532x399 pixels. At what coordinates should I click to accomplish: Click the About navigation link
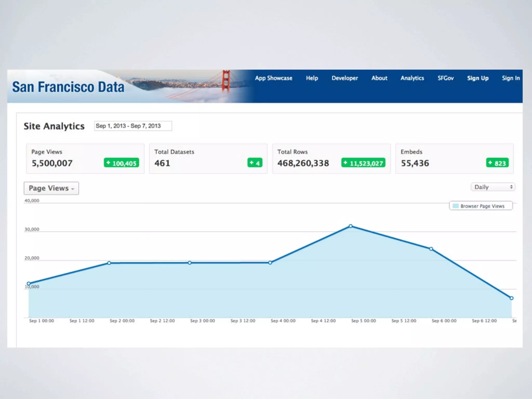coord(379,78)
